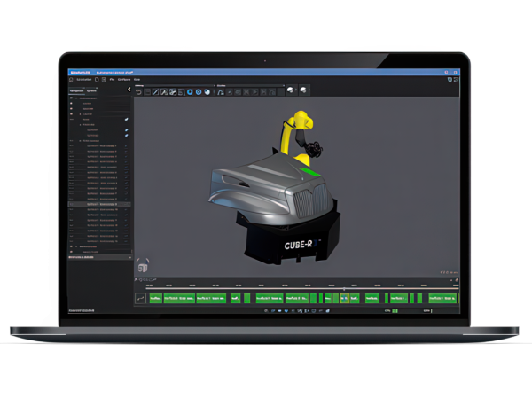The height and width of the screenshot is (399, 532).
Task: Click the 3D view cube icon
Action: click(x=142, y=266)
